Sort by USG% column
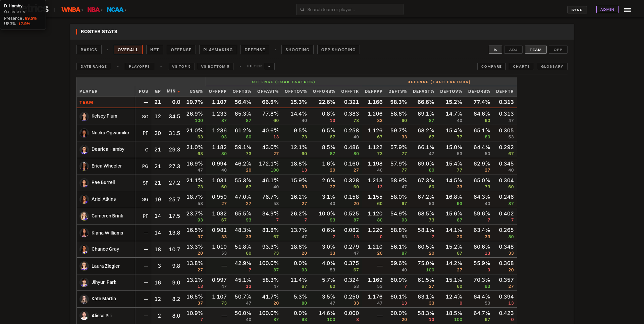Viewport: 644px width, 324px height. click(196, 91)
